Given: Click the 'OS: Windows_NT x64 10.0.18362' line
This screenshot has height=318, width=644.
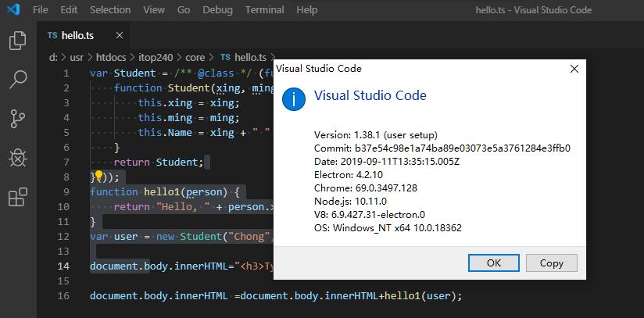Looking at the screenshot, I should (388, 227).
